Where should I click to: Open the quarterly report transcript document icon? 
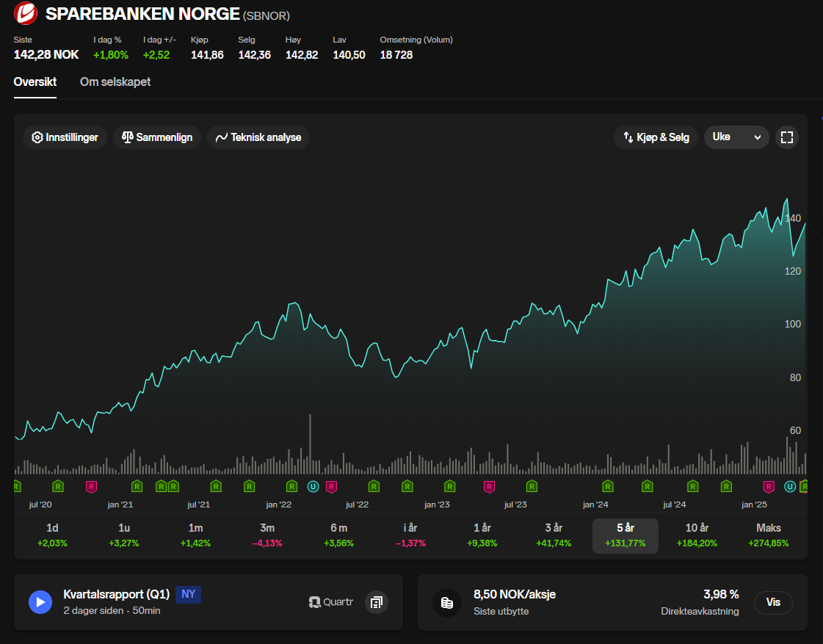(377, 602)
